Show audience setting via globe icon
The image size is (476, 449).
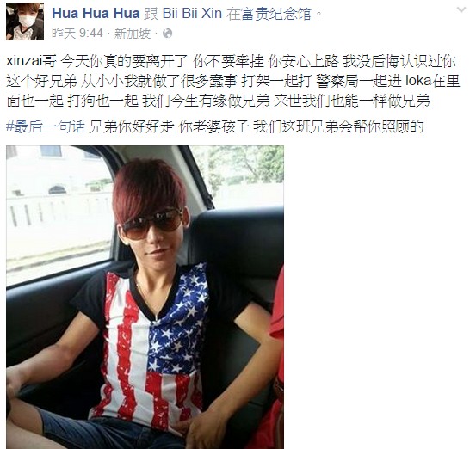(x=167, y=33)
